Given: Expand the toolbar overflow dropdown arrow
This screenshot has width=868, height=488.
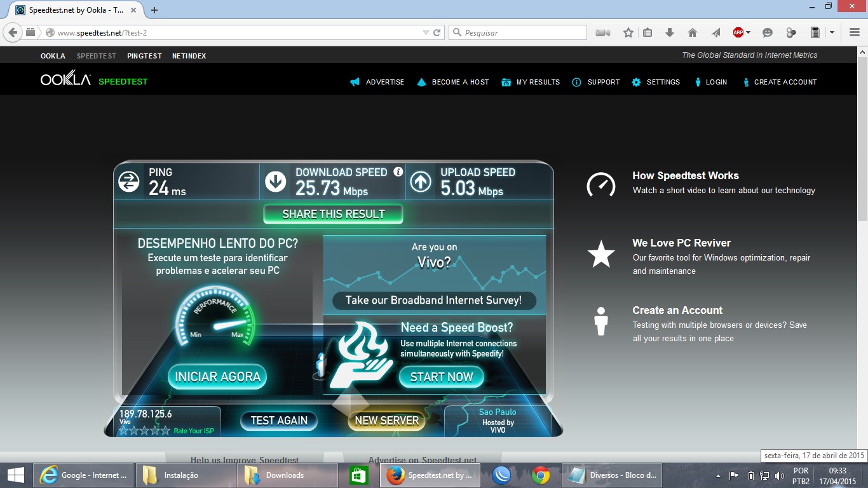Looking at the screenshot, I should (832, 32).
